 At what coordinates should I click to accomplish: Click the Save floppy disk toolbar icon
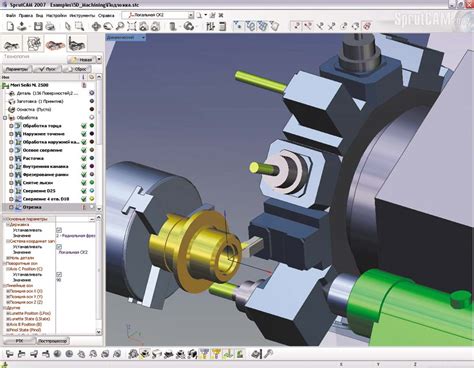[x=38, y=26]
